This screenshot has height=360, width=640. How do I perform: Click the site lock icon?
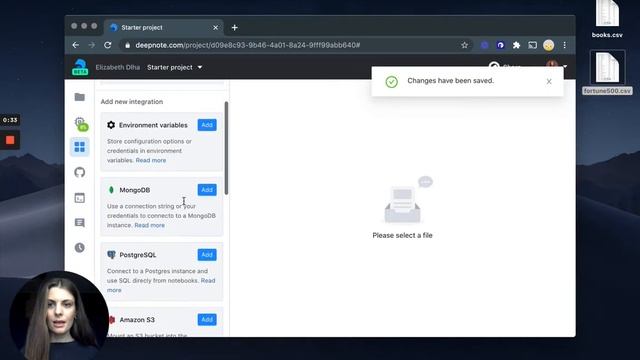click(x=127, y=45)
